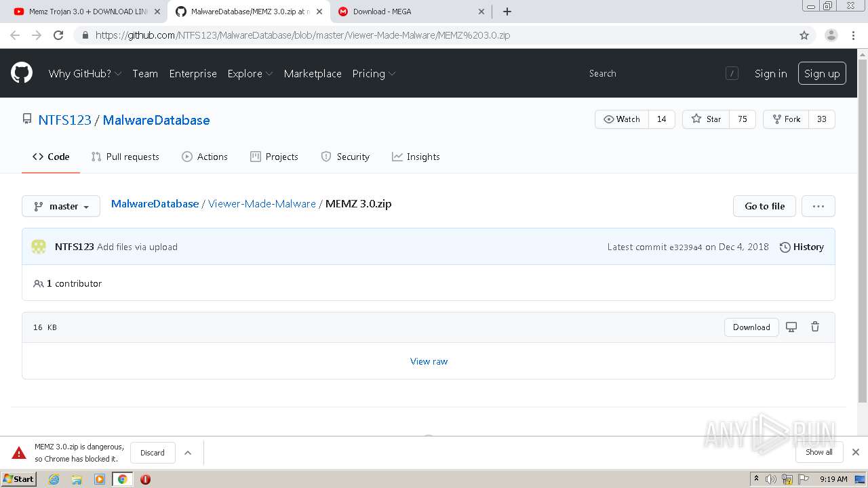
Task: Bookmark this page with star icon
Action: (x=804, y=35)
